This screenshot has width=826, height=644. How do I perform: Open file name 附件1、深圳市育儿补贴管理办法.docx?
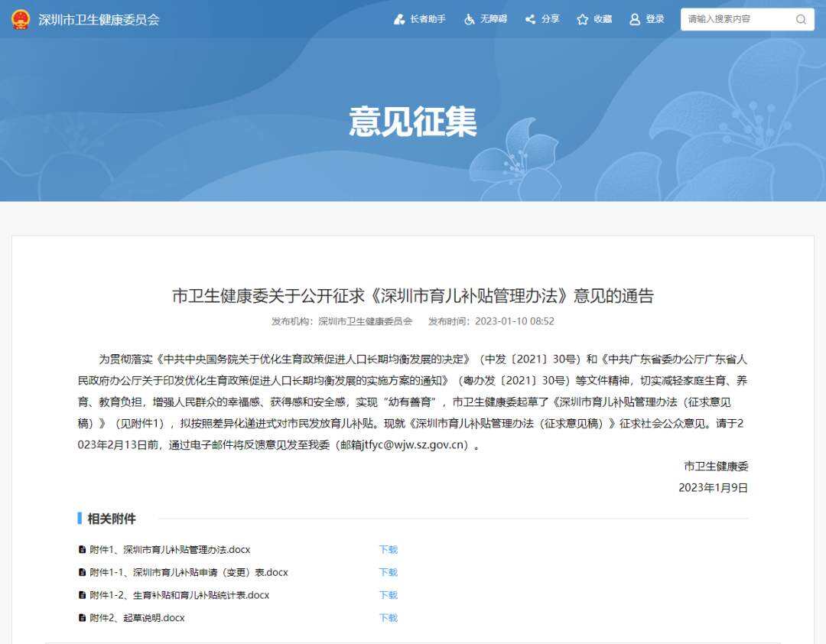[x=170, y=550]
